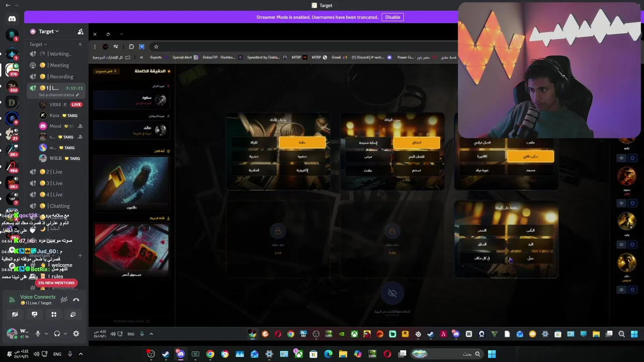Open the streamed browser's three-dot menu
Image resolution: width=644 pixels, height=362 pixels.
(95, 47)
